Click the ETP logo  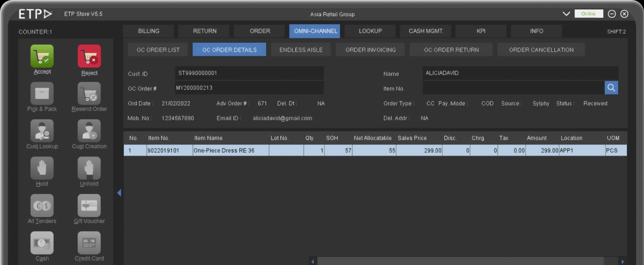pyautogui.click(x=35, y=14)
